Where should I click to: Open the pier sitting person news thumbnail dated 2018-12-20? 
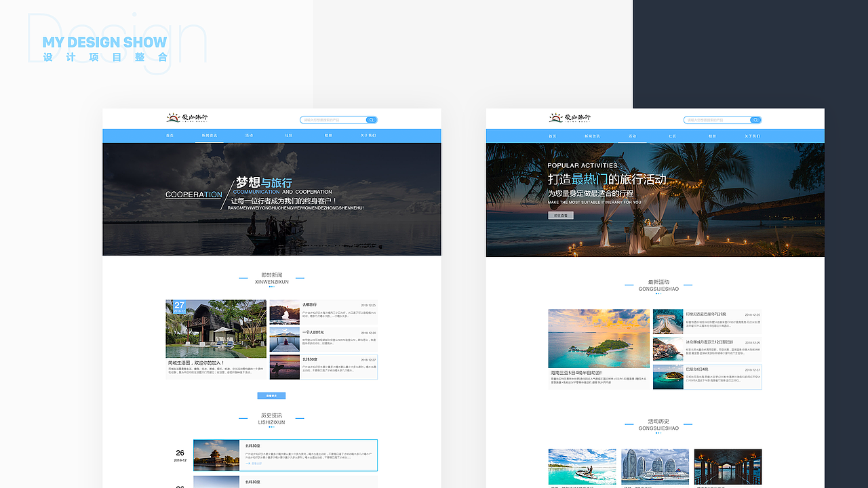click(x=285, y=340)
